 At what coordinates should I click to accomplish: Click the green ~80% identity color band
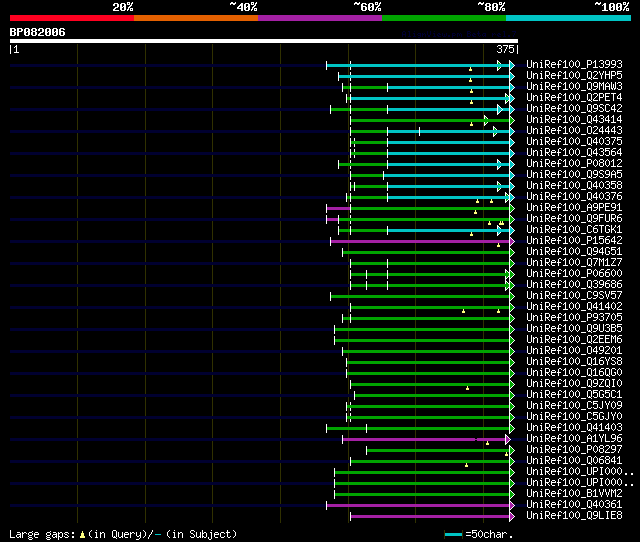[x=444, y=18]
